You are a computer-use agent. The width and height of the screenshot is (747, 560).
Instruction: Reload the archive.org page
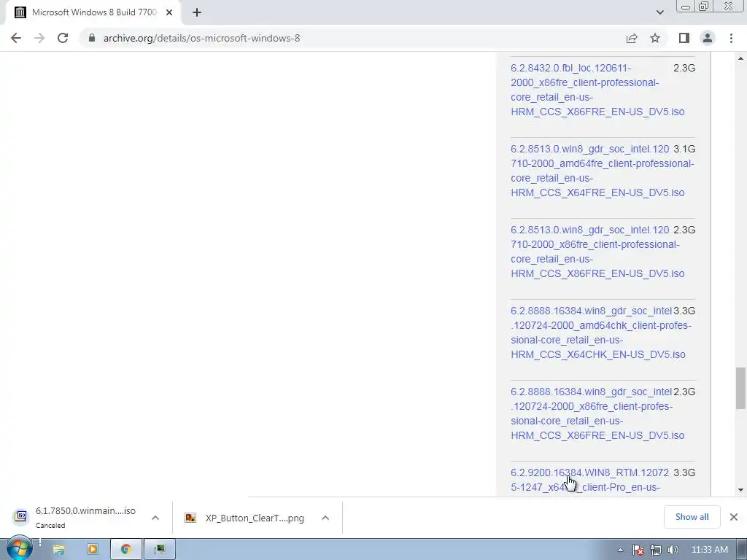(x=63, y=38)
